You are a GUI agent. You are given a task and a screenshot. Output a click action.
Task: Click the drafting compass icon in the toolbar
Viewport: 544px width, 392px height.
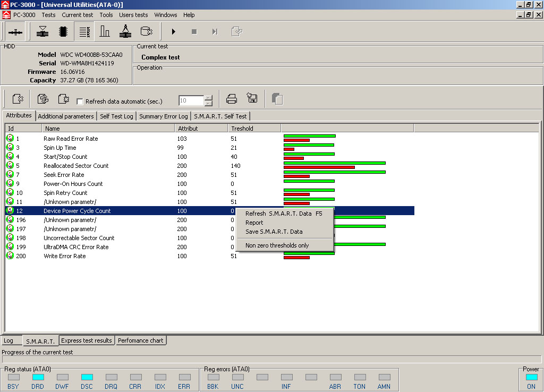pos(125,32)
